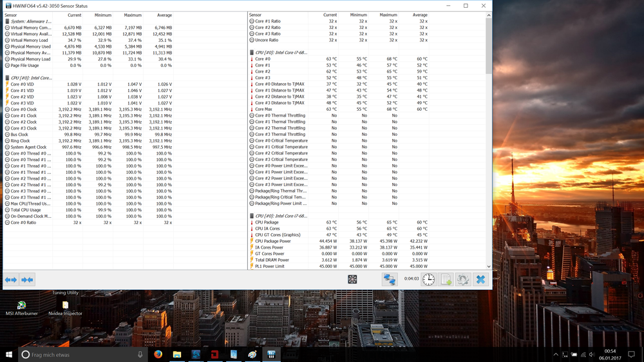Open File Explorer from the taskbar
This screenshot has width=644, height=362.
pos(176,354)
